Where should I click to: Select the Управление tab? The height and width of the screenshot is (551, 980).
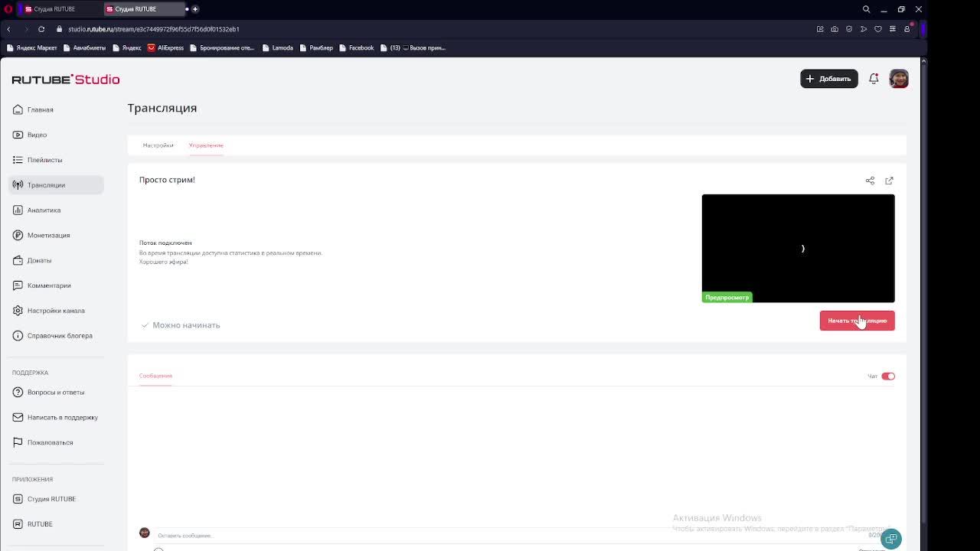click(206, 145)
